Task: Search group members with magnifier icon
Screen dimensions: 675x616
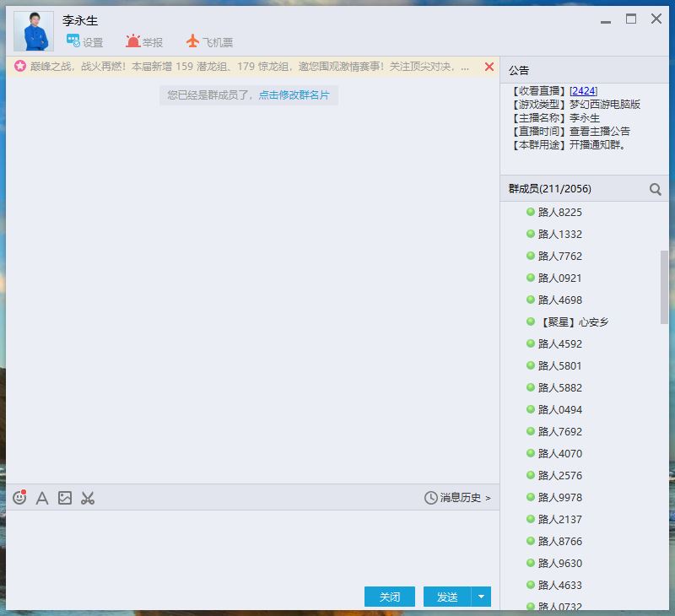Action: tap(655, 190)
